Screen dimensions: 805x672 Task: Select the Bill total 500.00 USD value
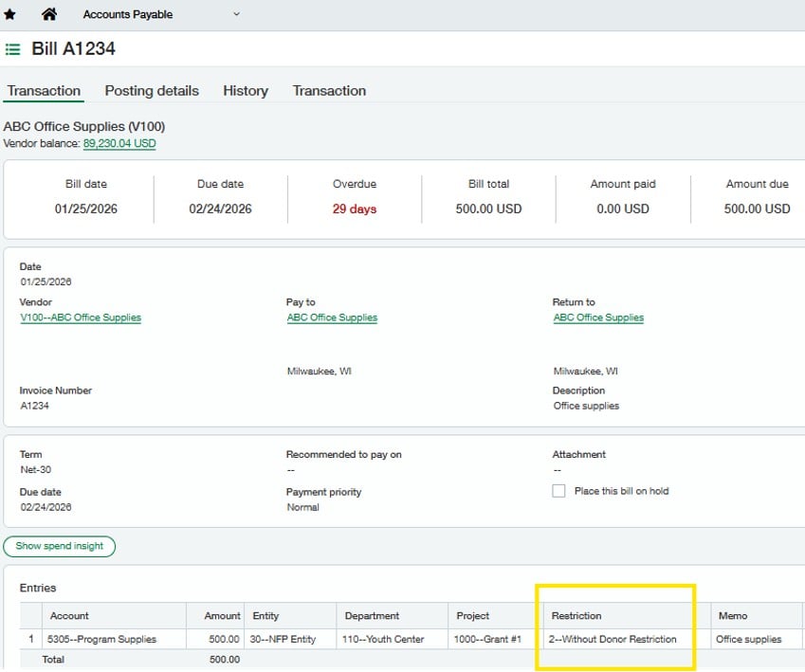point(488,209)
